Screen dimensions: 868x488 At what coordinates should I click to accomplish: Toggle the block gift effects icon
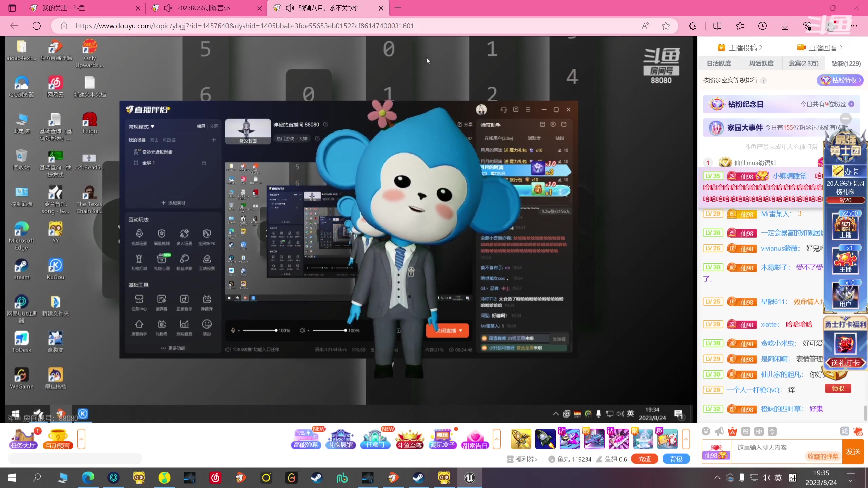coord(858,431)
